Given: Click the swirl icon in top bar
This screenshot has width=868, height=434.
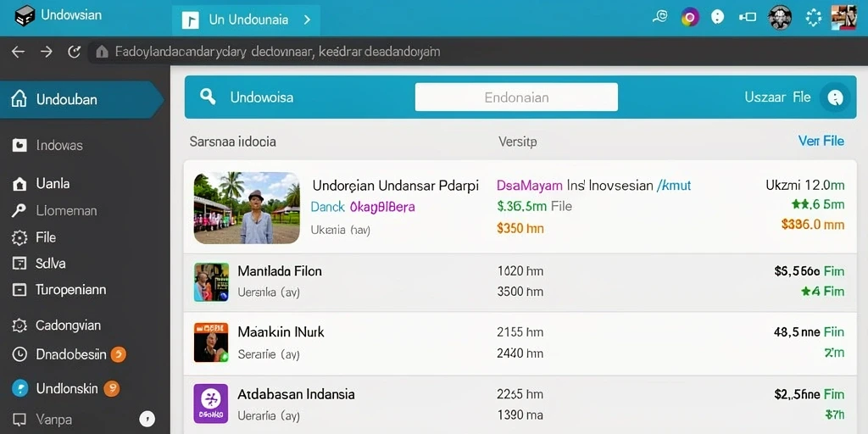Looking at the screenshot, I should (659, 17).
